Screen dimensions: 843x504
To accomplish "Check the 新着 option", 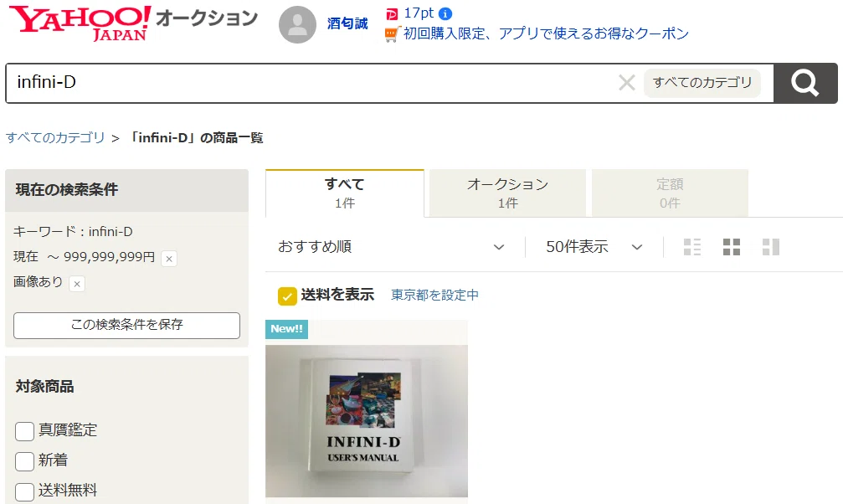I will pos(25,461).
